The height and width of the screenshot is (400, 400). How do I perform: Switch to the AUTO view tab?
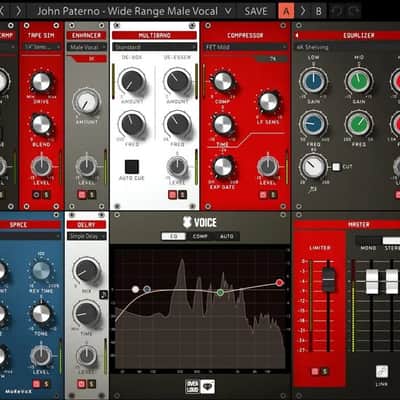227,236
